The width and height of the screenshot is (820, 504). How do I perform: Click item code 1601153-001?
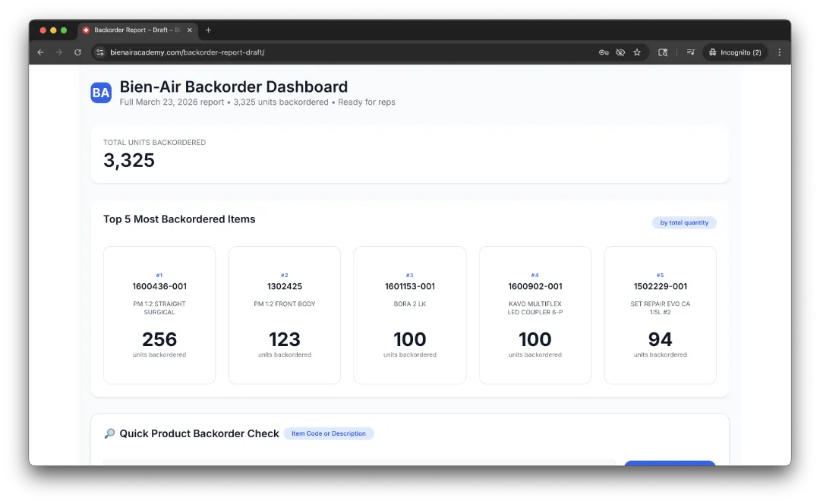pos(410,286)
